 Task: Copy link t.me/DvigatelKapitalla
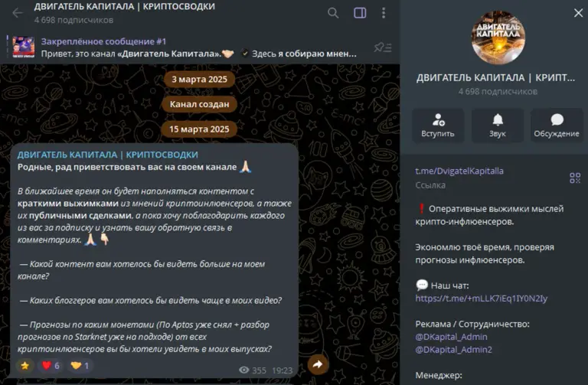coord(459,171)
